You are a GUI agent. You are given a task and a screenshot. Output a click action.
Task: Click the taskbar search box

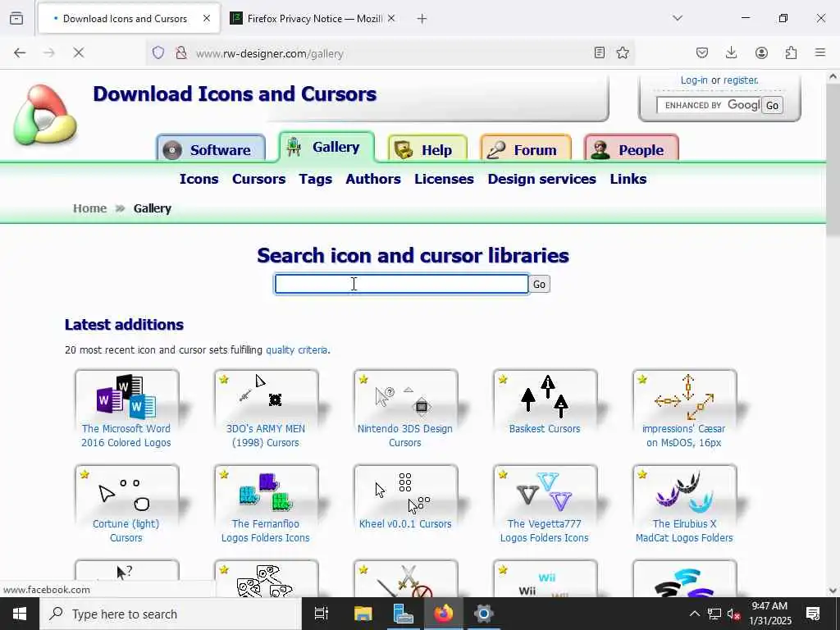[171, 614]
